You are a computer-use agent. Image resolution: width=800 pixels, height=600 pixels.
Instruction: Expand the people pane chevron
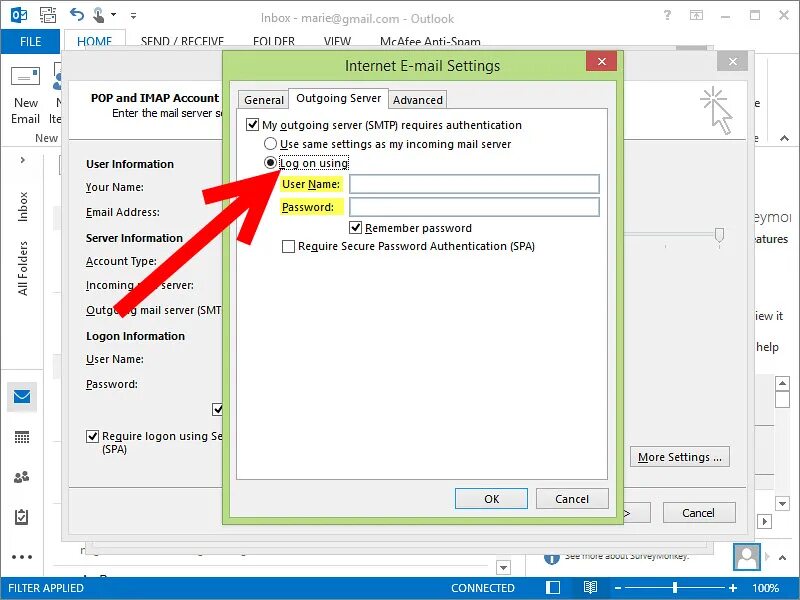click(x=782, y=558)
